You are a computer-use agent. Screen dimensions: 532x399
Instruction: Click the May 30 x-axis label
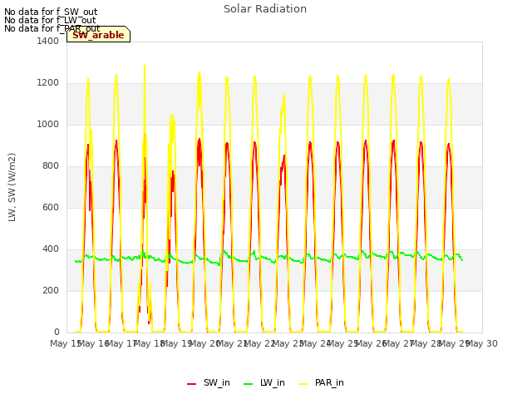482,343
